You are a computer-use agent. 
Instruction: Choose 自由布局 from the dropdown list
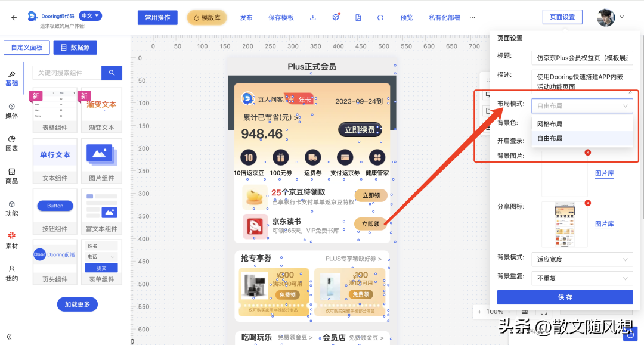point(582,139)
